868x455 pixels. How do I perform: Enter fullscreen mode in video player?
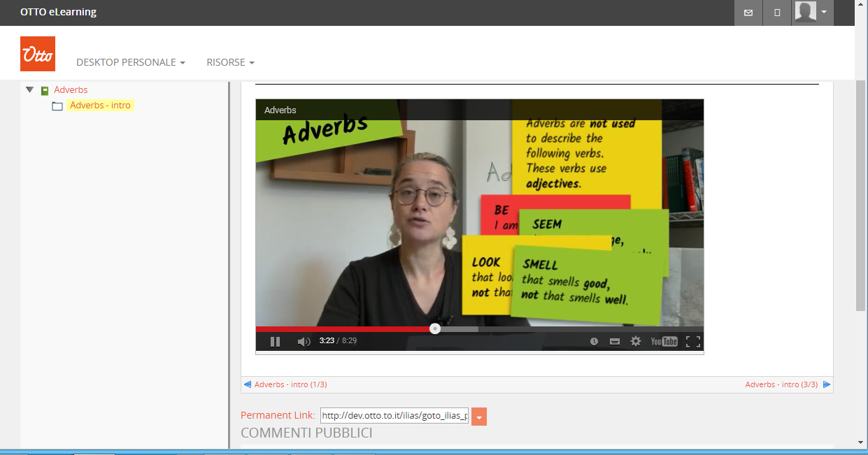tap(692, 342)
